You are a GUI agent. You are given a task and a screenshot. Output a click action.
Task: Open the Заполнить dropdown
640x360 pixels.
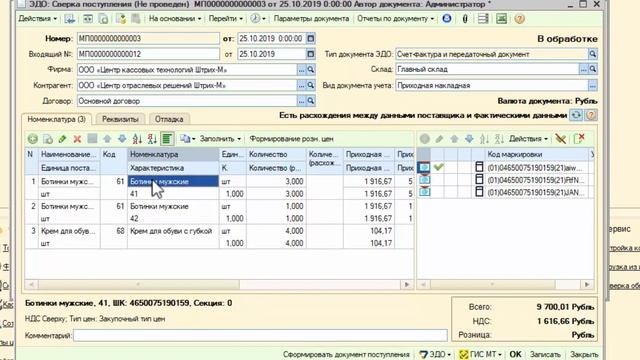(x=220, y=139)
